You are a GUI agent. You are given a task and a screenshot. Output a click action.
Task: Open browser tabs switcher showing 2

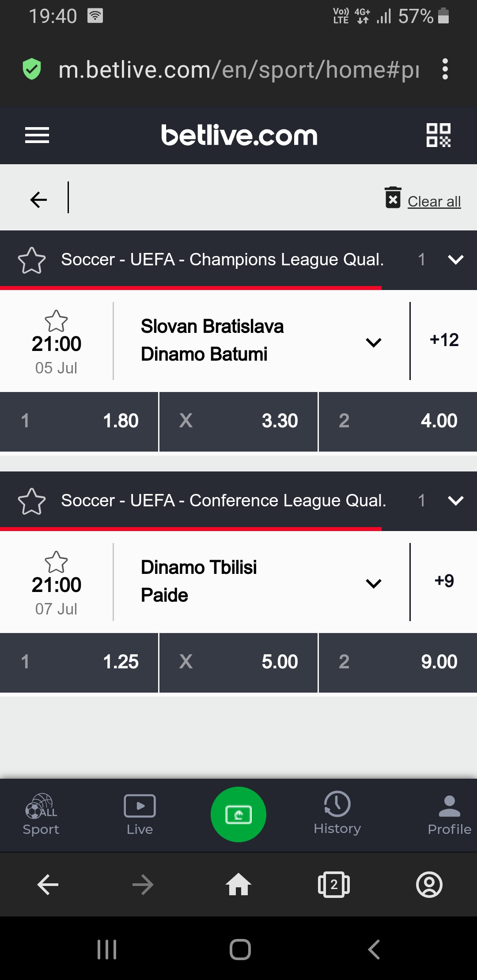pos(334,885)
